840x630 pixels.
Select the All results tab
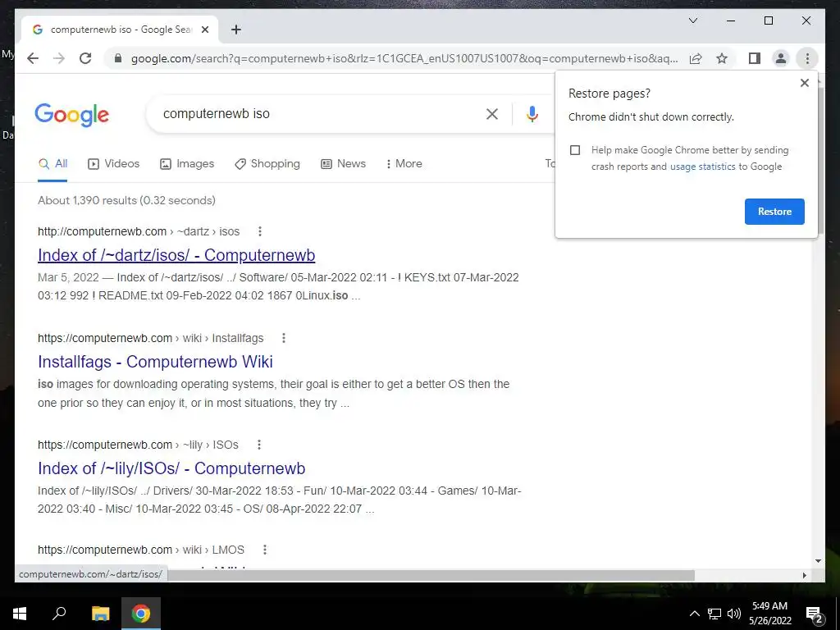coord(52,164)
